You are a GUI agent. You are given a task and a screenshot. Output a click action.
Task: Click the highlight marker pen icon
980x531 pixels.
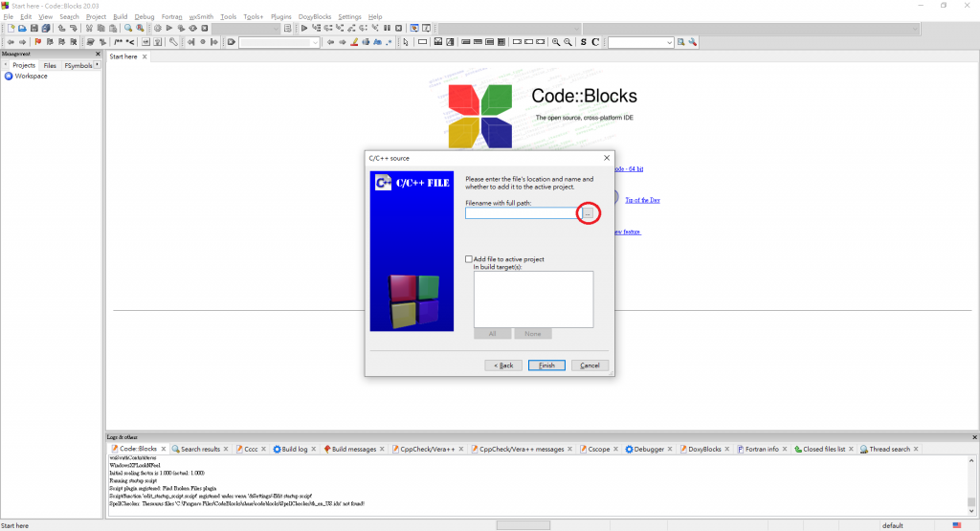click(354, 42)
